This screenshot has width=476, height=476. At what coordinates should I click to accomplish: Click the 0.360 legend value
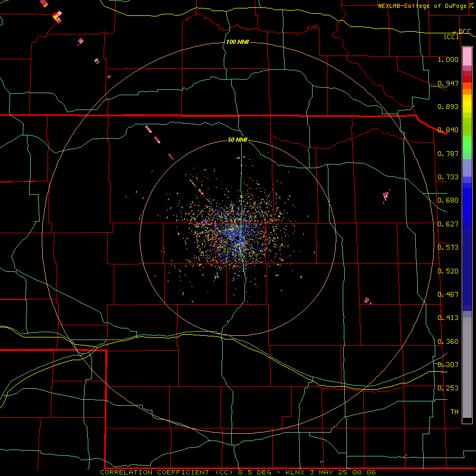(448, 342)
